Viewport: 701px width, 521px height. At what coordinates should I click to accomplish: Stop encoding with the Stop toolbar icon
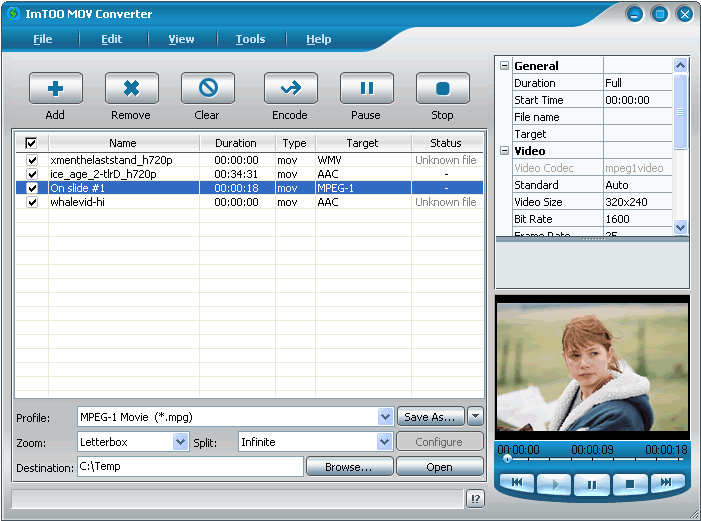(x=442, y=89)
